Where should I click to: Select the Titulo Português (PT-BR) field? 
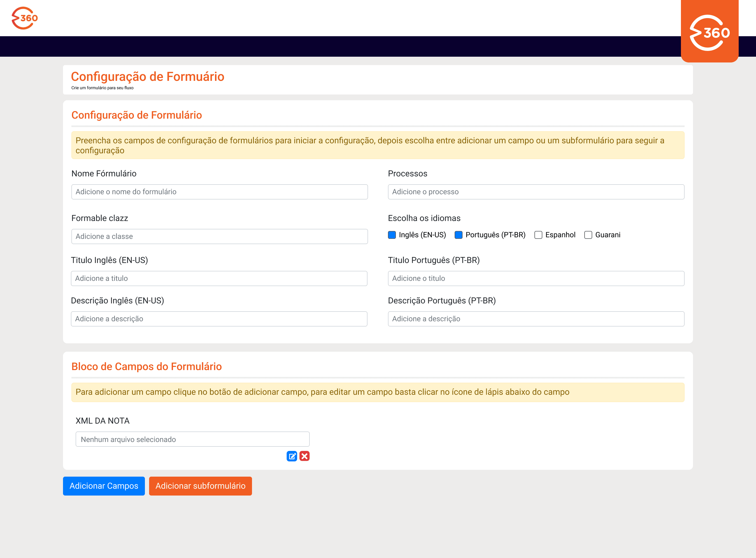536,278
